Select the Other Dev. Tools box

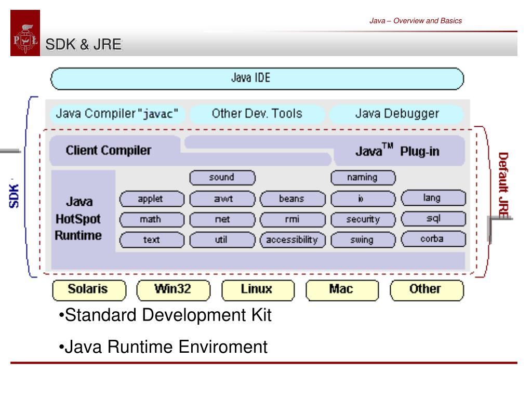click(x=257, y=114)
